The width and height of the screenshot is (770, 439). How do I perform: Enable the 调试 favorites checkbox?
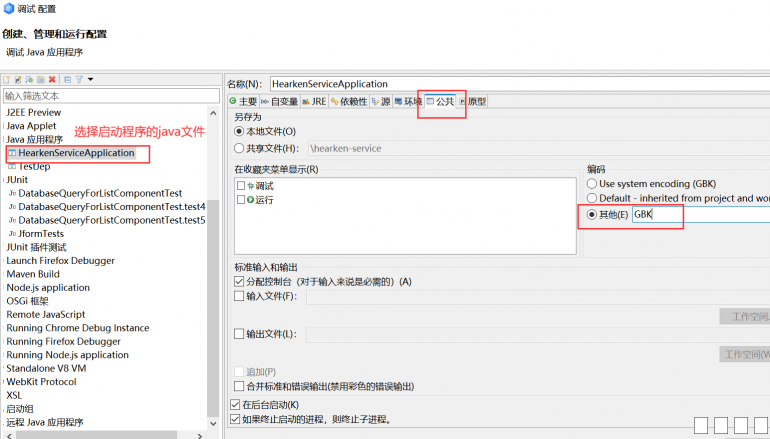point(241,186)
